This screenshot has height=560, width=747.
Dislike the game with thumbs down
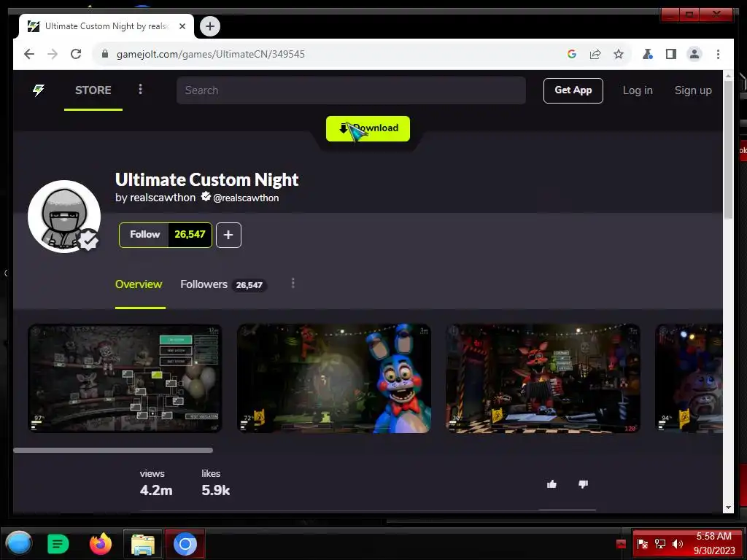pyautogui.click(x=583, y=484)
